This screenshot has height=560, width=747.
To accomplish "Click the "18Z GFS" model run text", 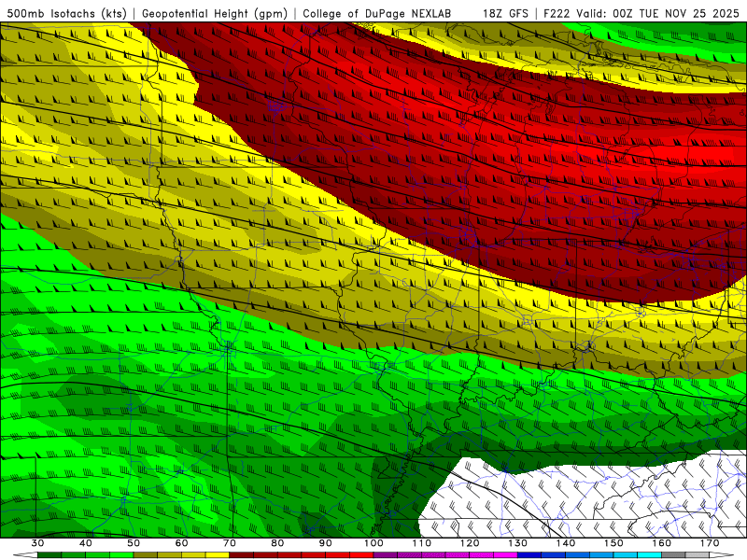I will pyautogui.click(x=505, y=13).
